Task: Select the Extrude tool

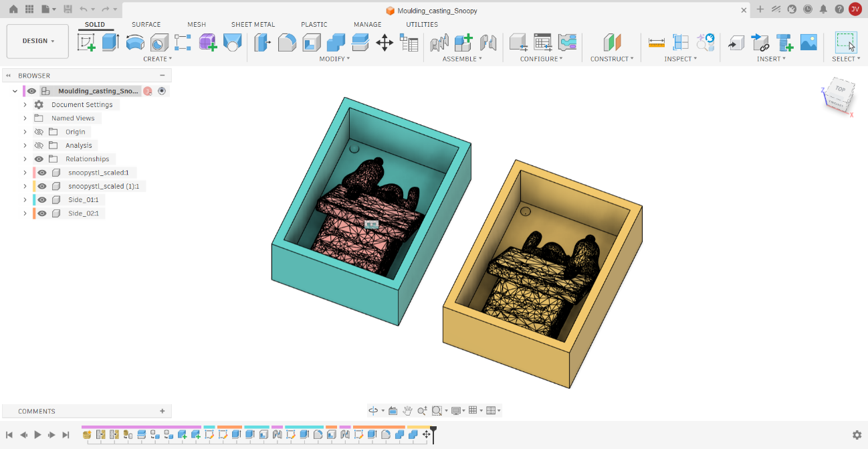Action: [110, 43]
